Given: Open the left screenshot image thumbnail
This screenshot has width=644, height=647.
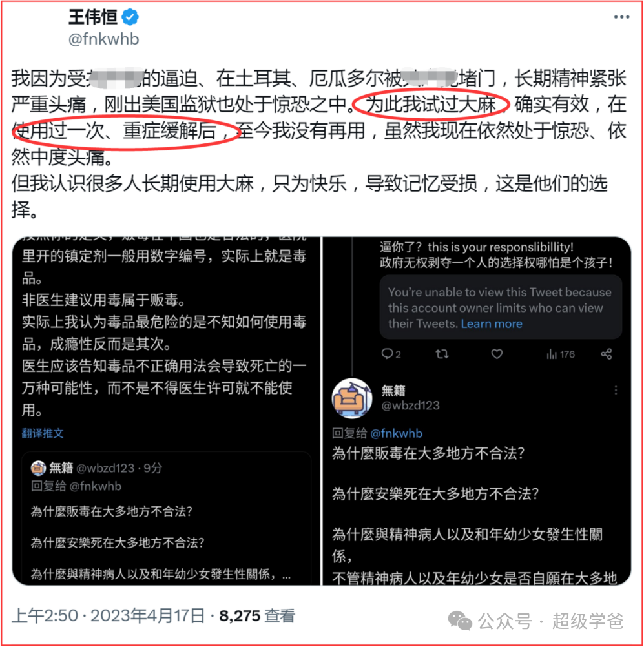Looking at the screenshot, I should [x=167, y=411].
